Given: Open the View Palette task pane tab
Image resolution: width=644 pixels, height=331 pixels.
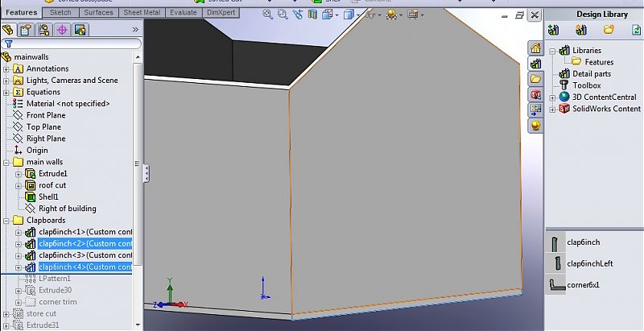Looking at the screenshot, I should pyautogui.click(x=535, y=110).
